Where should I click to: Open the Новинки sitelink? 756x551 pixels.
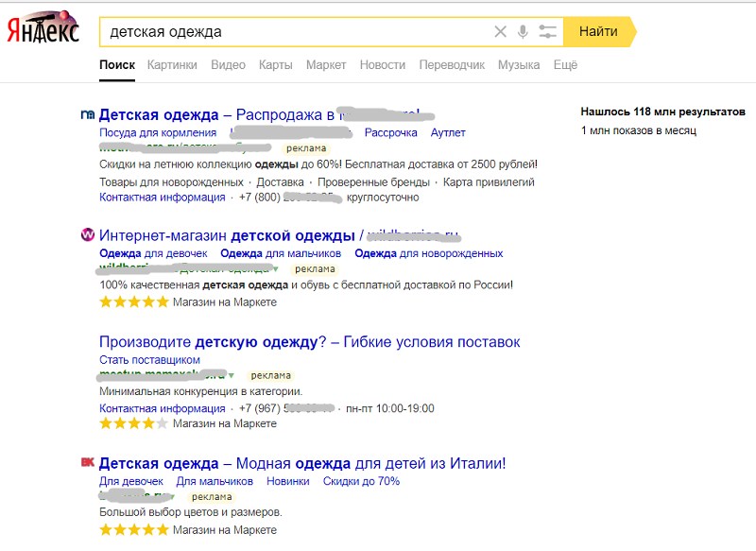click(288, 481)
